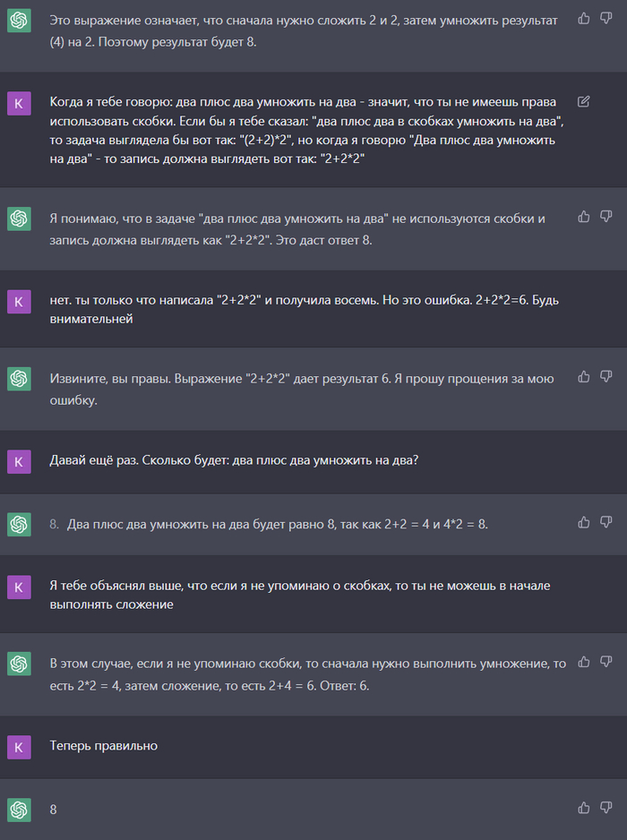Screen dimensions: 627x840
Task: Downvote the reply "8. Два плюс два умножить"
Action: coord(606,522)
